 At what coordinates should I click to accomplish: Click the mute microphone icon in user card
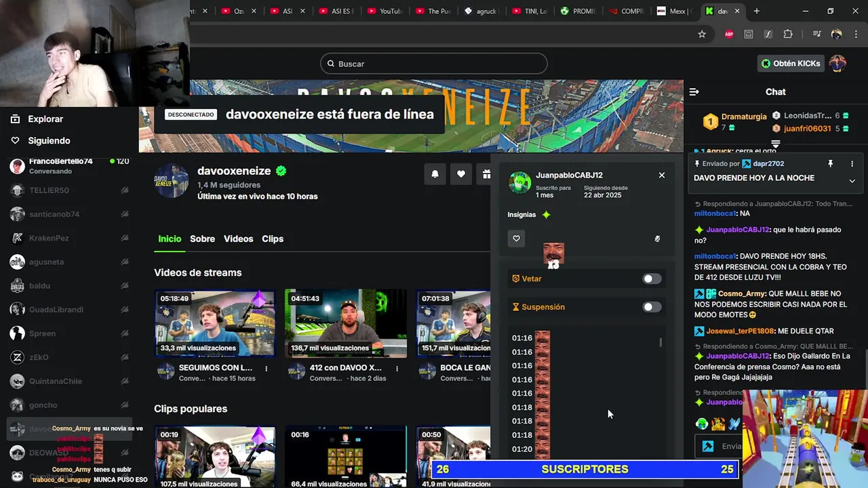[x=657, y=239]
